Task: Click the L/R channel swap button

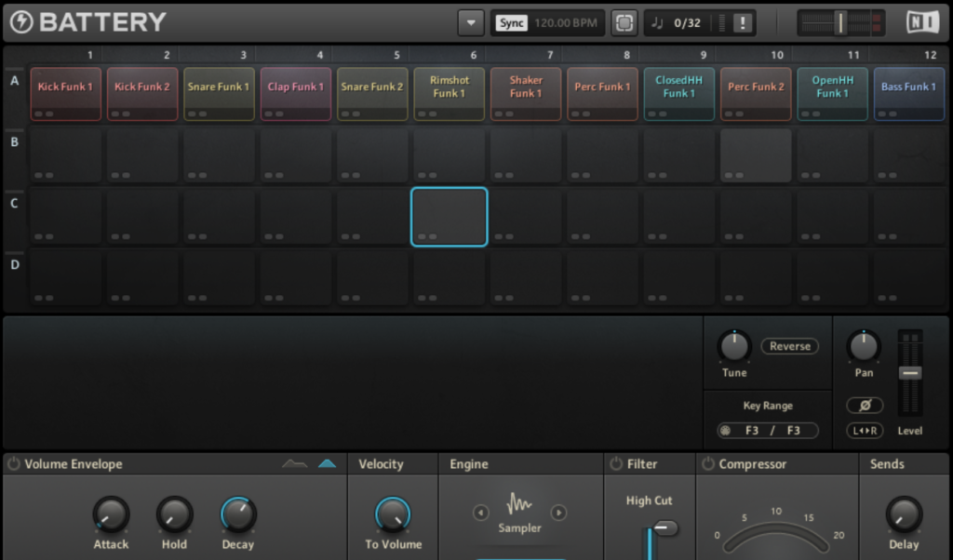Action: coord(865,431)
